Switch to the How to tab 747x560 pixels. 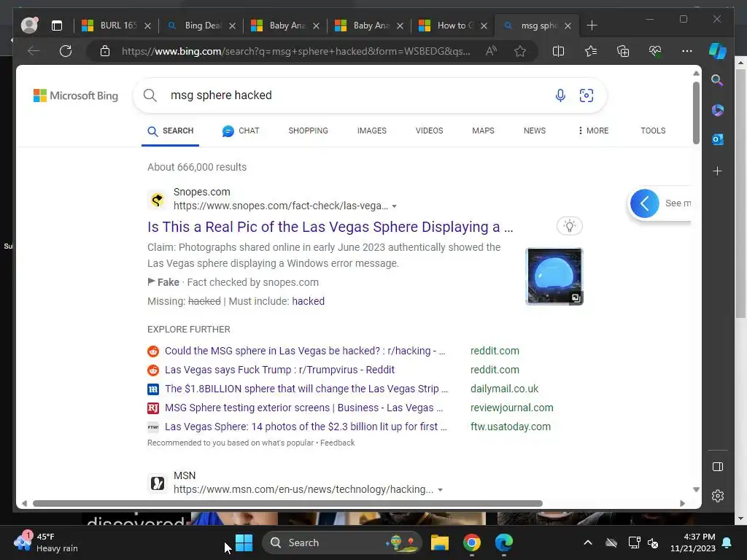(452, 26)
